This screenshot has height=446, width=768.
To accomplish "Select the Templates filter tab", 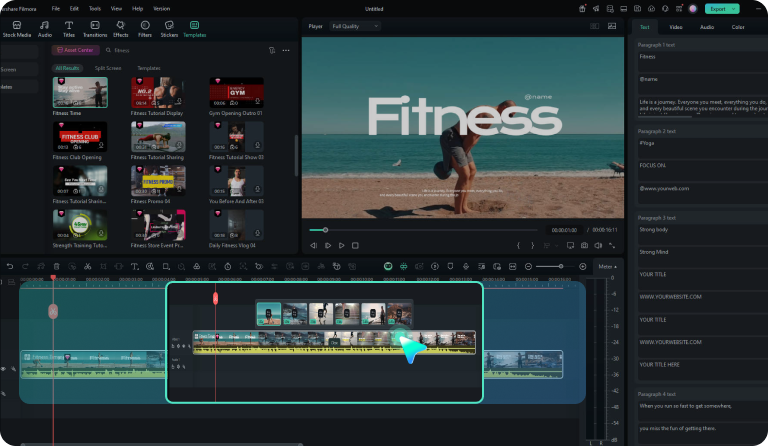I will 149,68.
